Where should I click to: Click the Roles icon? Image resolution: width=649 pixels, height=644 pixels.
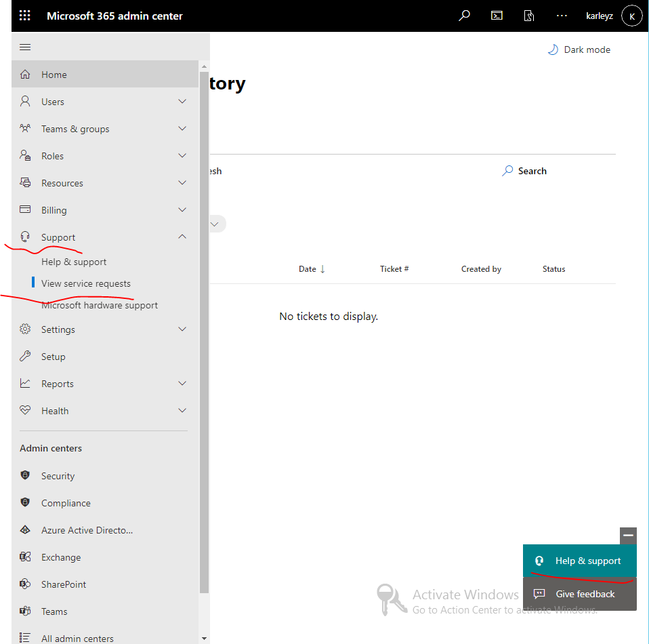25,156
